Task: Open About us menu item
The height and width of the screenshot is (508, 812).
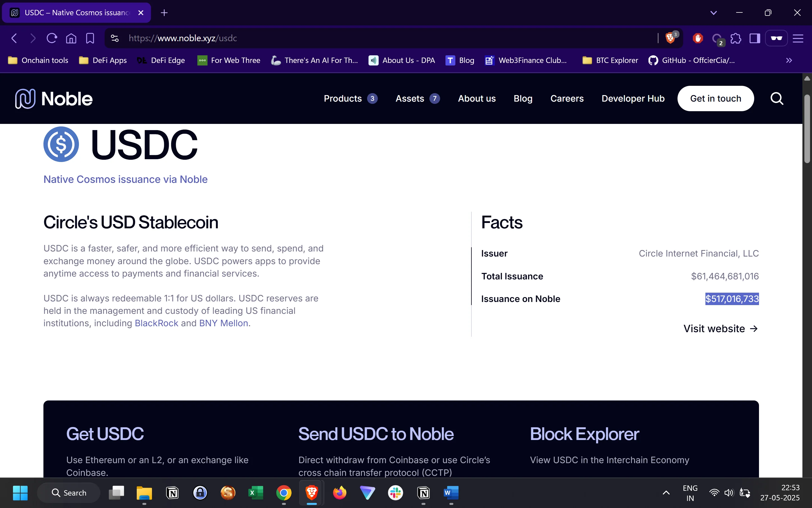Action: point(477,98)
